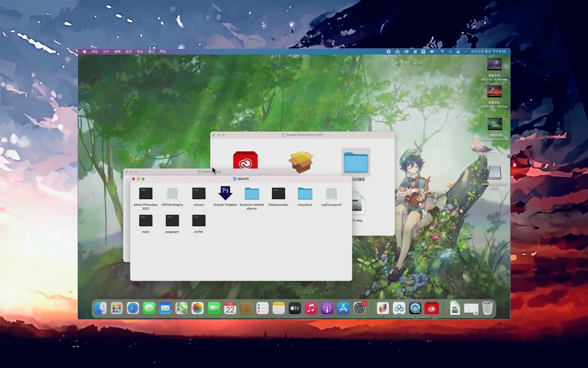The width and height of the screenshot is (588, 368).
Task: Open FaceTime from the Dock
Action: [214, 308]
